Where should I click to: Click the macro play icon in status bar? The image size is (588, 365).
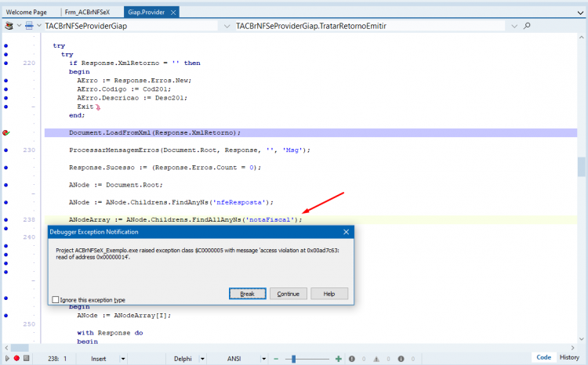point(7,358)
